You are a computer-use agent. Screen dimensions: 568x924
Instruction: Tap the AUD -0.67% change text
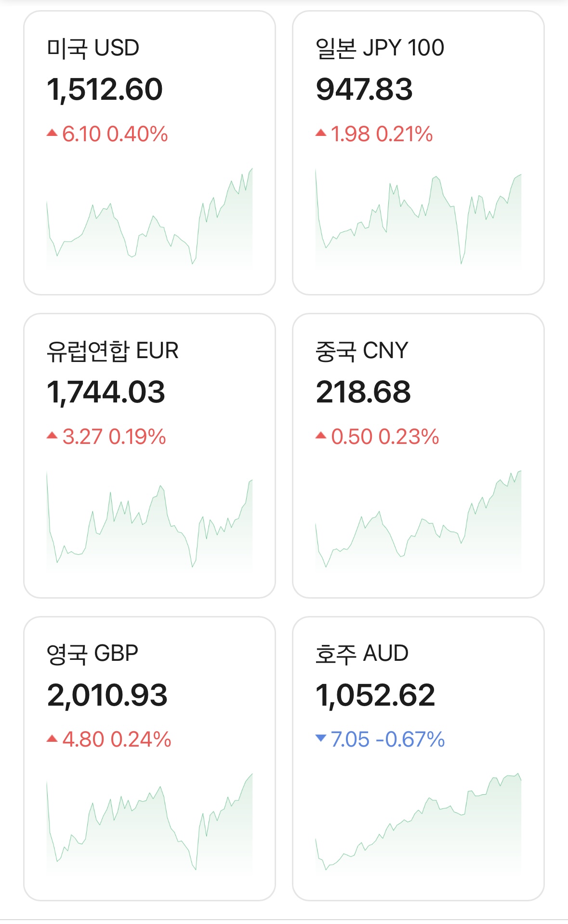(410, 739)
